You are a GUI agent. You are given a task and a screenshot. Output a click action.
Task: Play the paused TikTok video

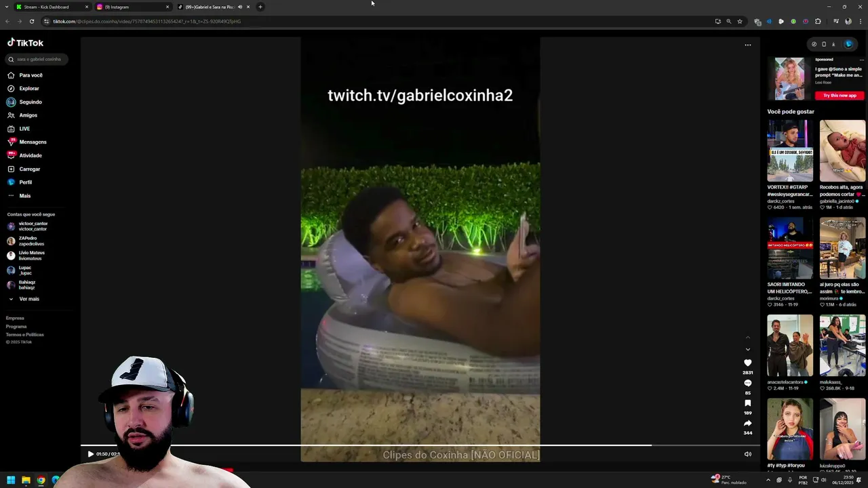(x=90, y=454)
